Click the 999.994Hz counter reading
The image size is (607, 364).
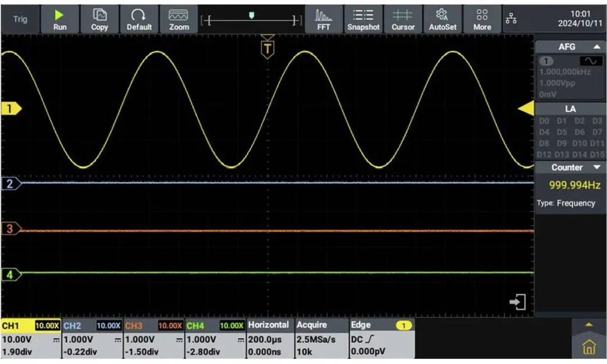574,185
